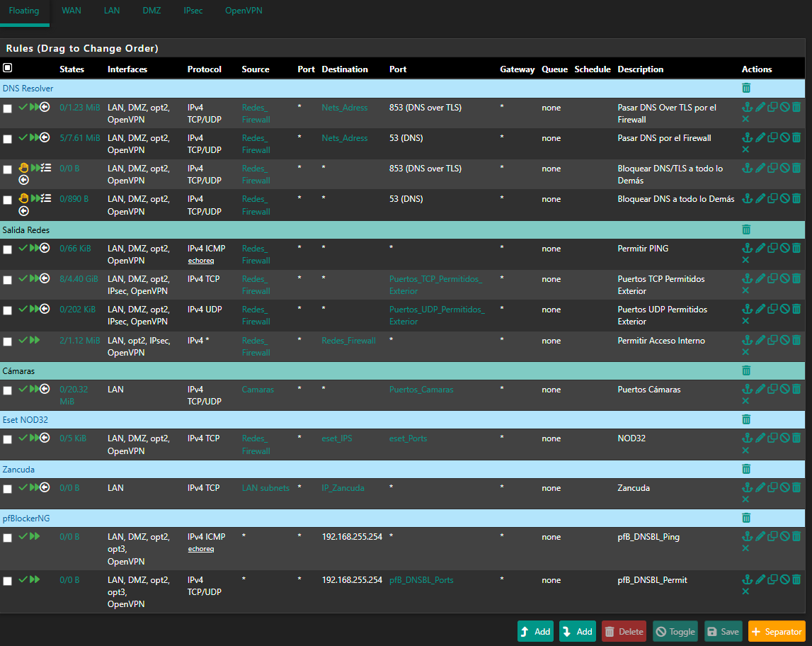The height and width of the screenshot is (646, 812).
Task: Click anchor icon for Puertos Cámaras rule
Action: click(747, 389)
